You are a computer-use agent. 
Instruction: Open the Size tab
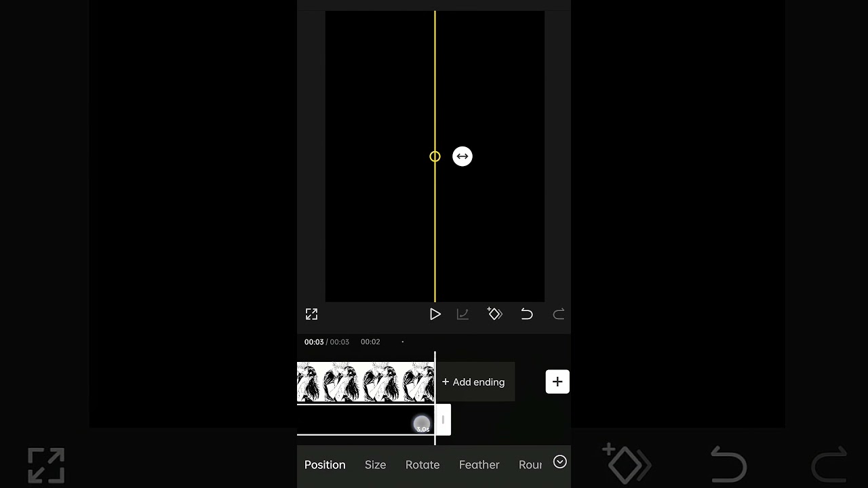(375, 465)
